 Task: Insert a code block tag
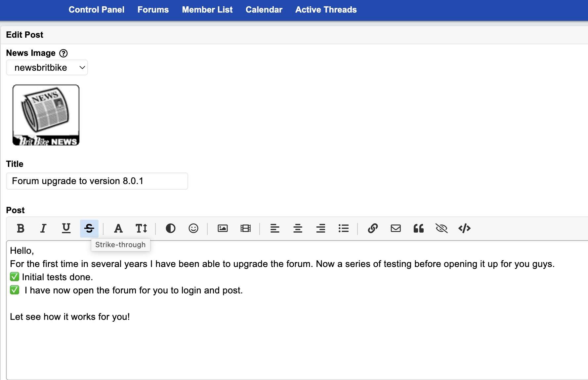coord(464,228)
